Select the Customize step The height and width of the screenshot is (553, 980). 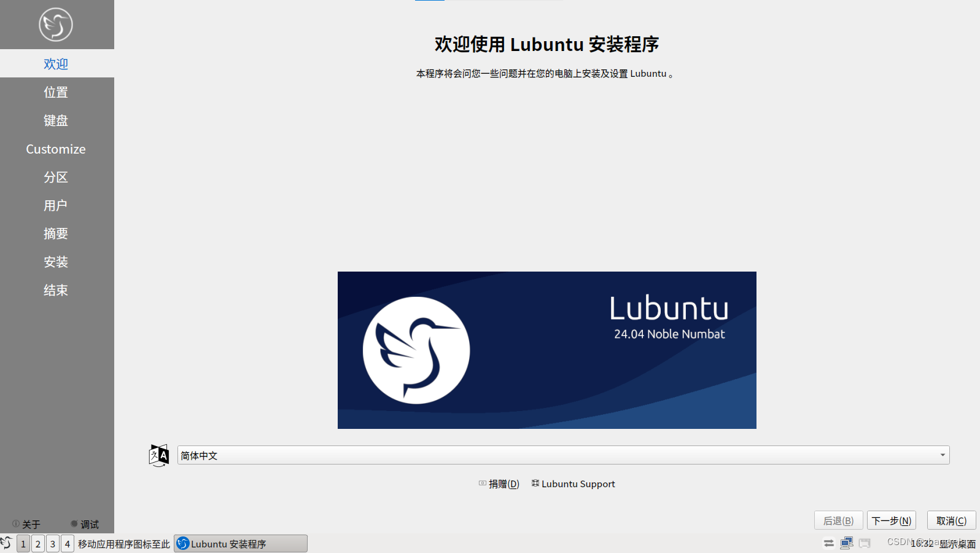click(56, 149)
